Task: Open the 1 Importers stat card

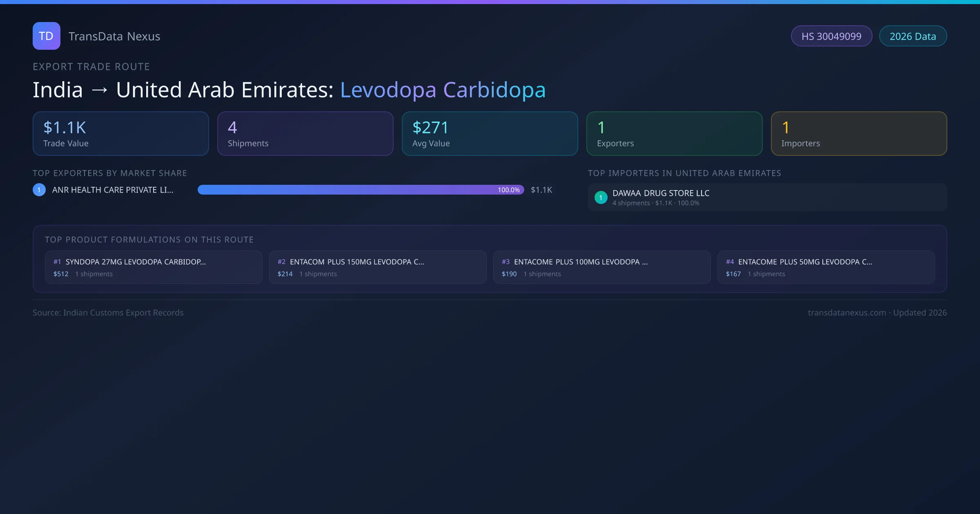Action: pyautogui.click(x=859, y=134)
